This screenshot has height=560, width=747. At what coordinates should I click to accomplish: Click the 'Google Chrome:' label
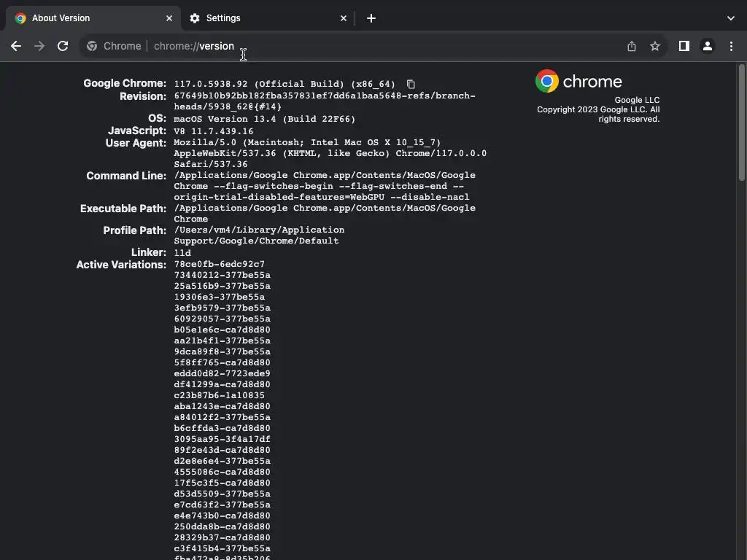tap(125, 83)
